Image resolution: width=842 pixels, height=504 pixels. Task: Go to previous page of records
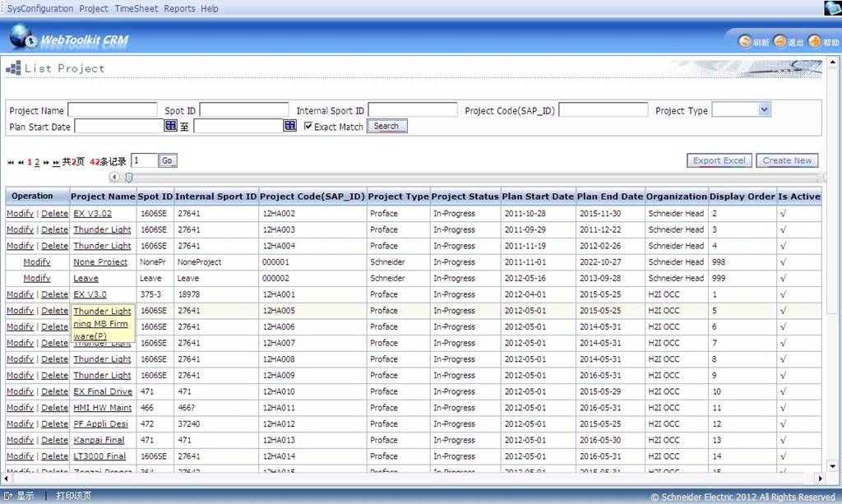click(x=21, y=162)
